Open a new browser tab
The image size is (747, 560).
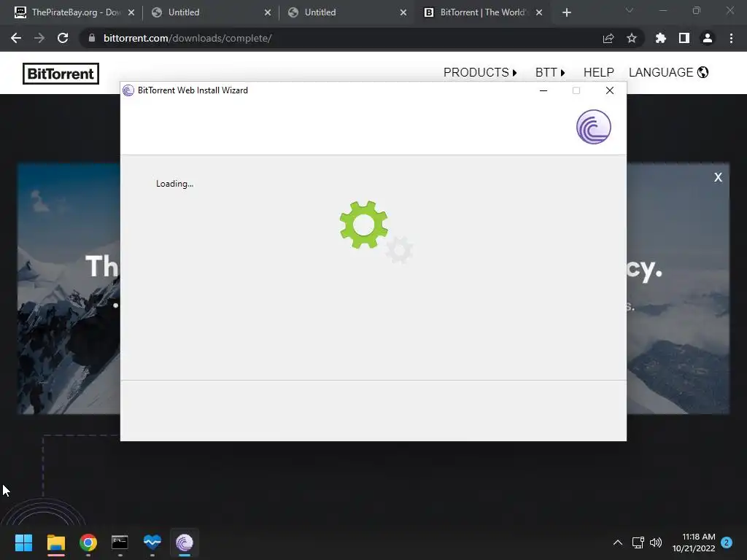coord(566,12)
